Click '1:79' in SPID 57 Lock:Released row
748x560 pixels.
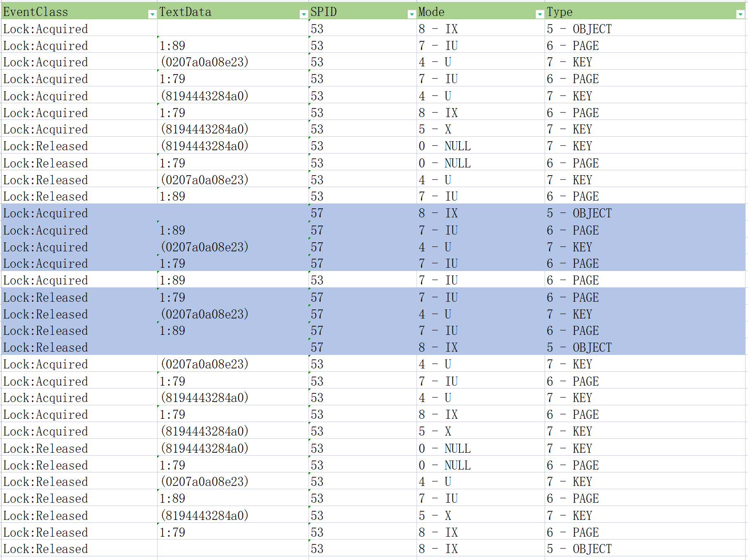[x=172, y=298]
